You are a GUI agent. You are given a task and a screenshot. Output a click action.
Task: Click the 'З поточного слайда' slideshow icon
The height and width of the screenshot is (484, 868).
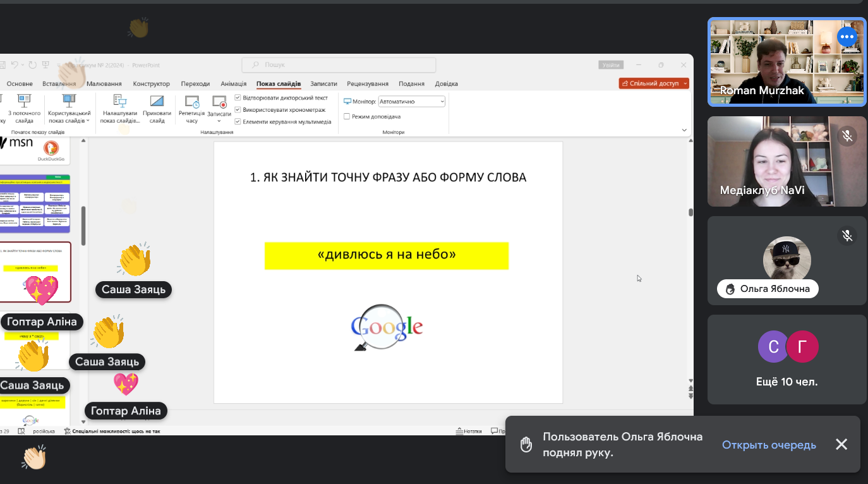coord(24,101)
